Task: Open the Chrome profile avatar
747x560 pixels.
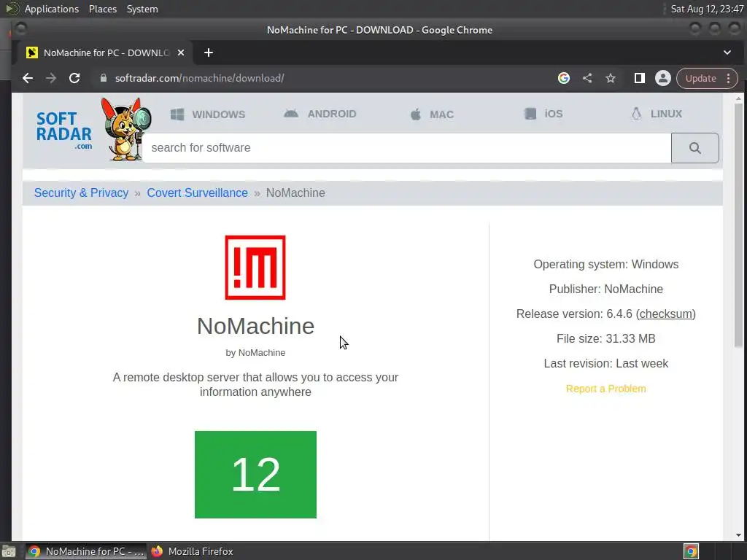Action: click(x=662, y=78)
